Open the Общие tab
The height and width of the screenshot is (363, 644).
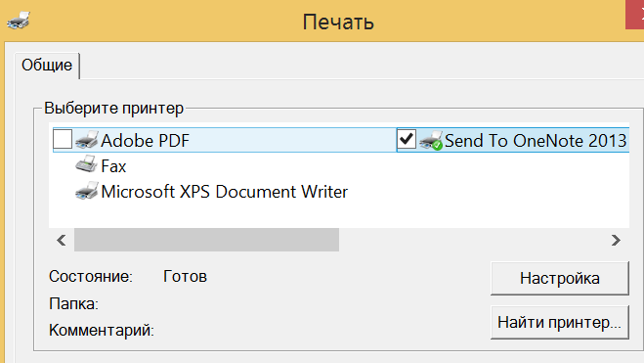(47, 66)
